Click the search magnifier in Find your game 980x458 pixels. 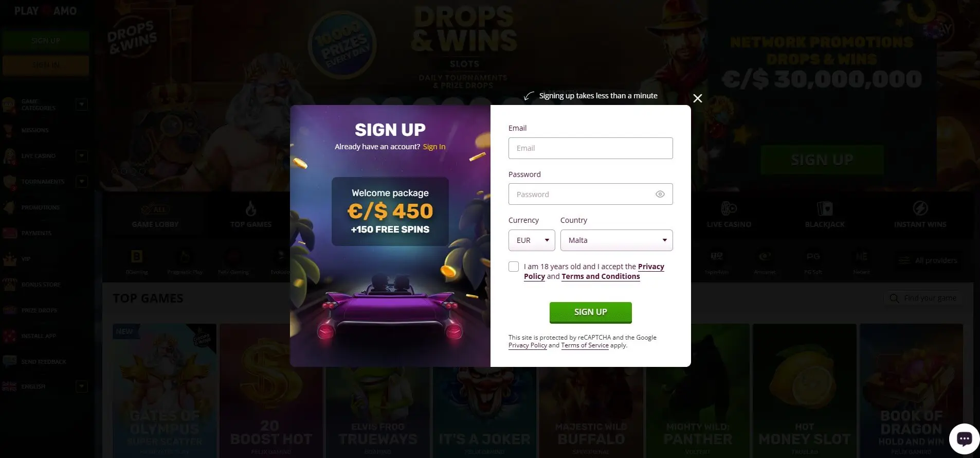tap(894, 298)
